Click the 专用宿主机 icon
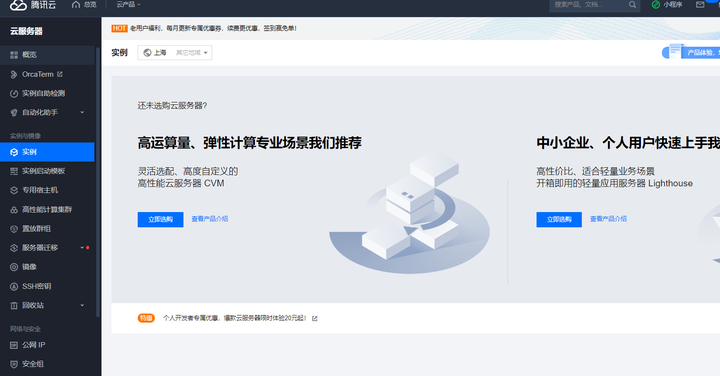This screenshot has height=376, width=720. point(14,190)
